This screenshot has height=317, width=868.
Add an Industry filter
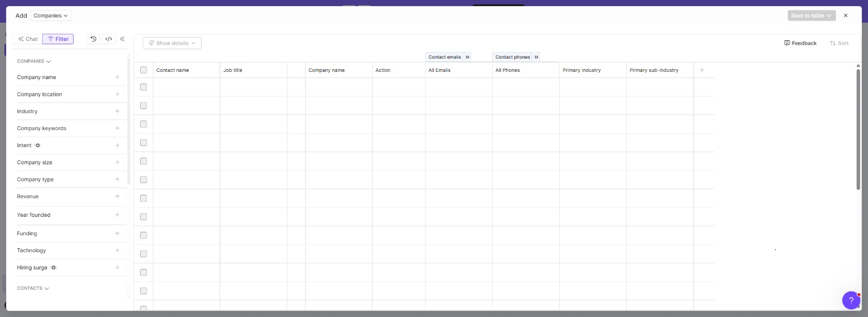117,111
